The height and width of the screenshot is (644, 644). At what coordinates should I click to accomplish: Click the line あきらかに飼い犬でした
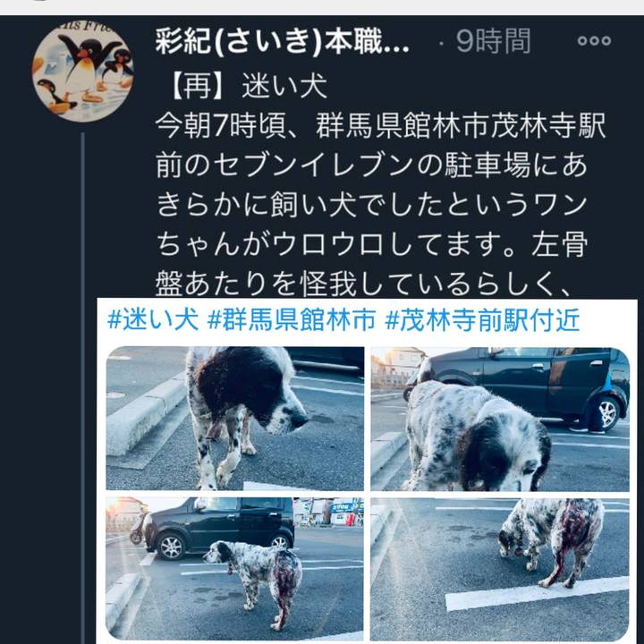(x=371, y=206)
